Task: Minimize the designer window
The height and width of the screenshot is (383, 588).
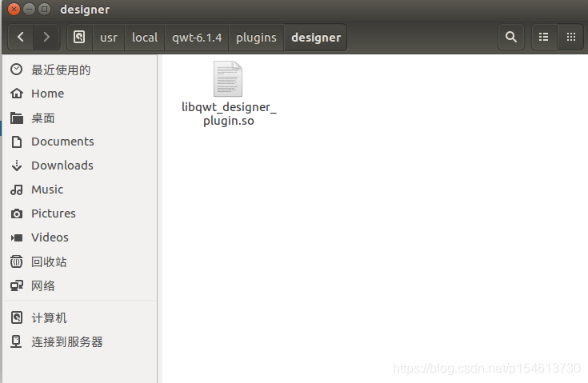Action: point(29,9)
